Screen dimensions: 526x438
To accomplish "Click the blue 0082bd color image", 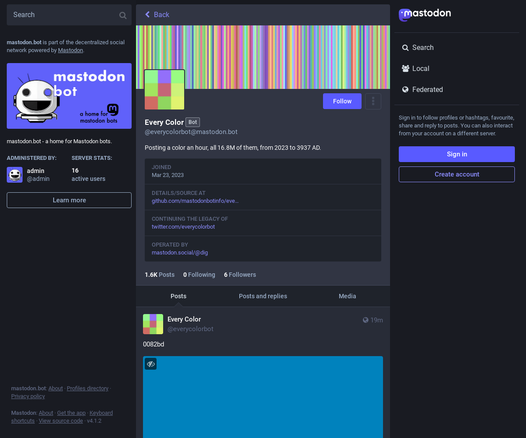I will coord(263,397).
